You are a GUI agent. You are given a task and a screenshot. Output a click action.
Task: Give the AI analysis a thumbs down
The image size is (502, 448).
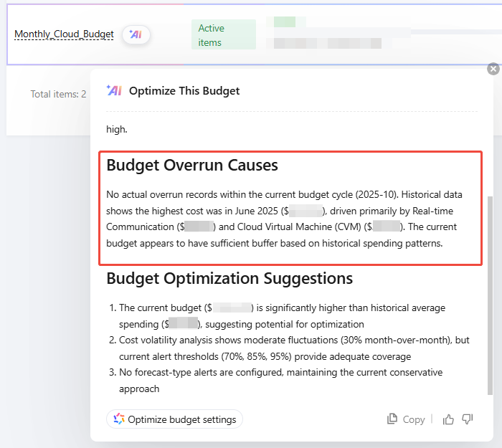(x=468, y=419)
